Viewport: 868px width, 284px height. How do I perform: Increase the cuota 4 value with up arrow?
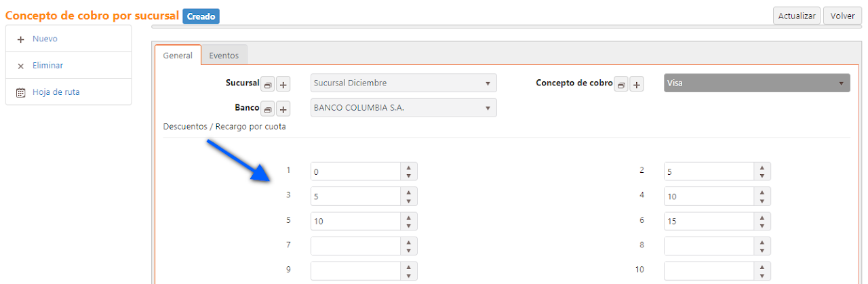click(x=762, y=192)
